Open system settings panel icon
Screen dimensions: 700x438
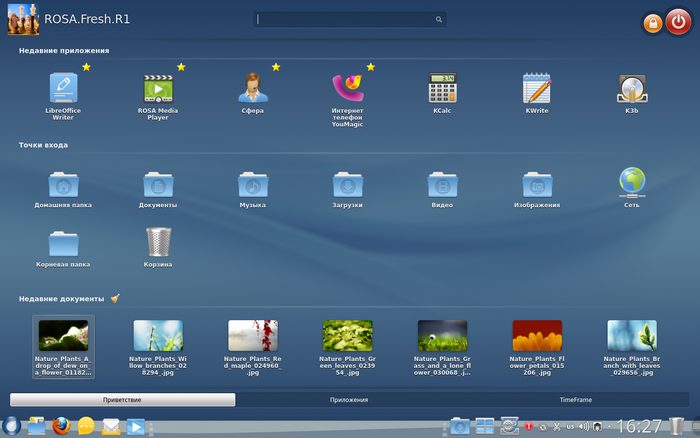click(x=509, y=425)
